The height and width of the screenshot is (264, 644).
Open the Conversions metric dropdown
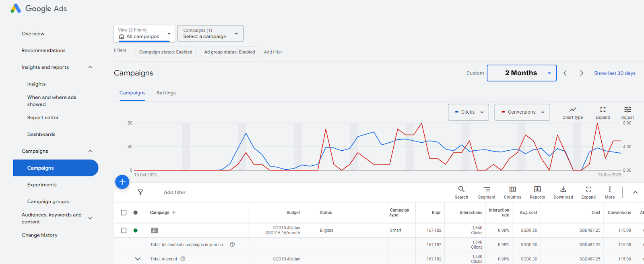tap(522, 112)
